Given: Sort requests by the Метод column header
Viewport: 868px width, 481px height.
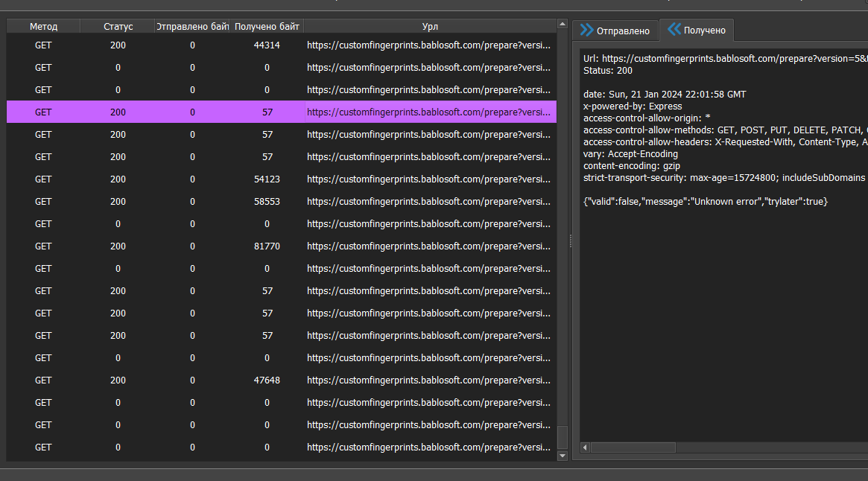Looking at the screenshot, I should tap(43, 25).
